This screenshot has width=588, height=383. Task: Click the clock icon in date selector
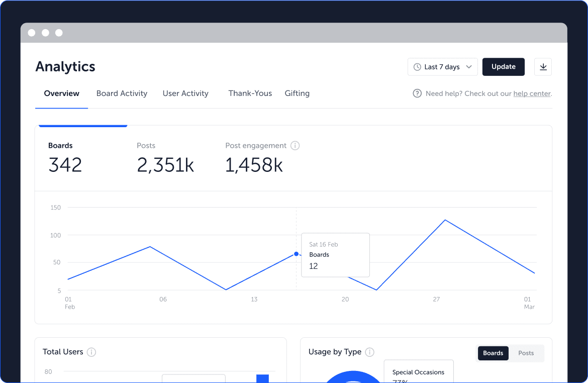click(x=417, y=67)
